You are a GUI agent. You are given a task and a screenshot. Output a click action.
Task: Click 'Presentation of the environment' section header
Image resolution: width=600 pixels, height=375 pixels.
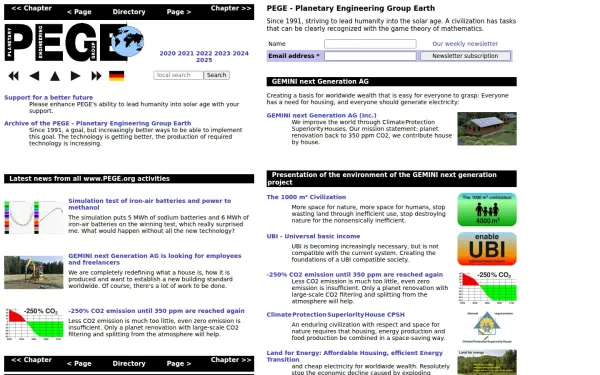[391, 179]
